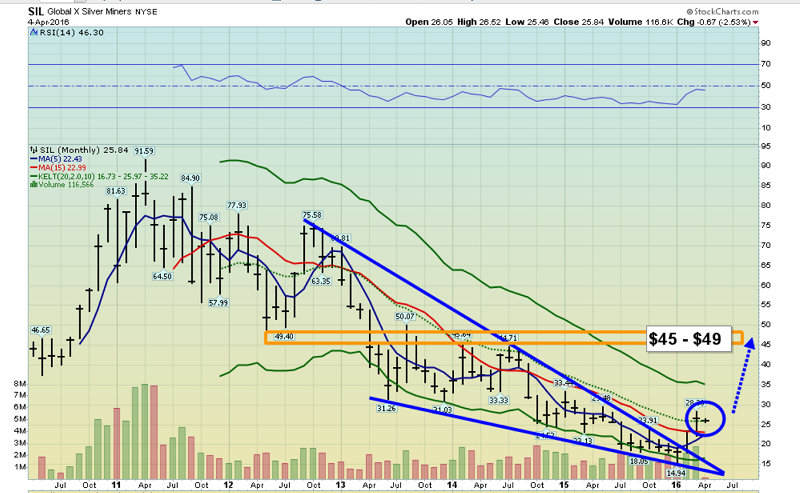Click the price bar icon before SIL (Monthly)
Screen dimensions: 800x493
coord(34,150)
